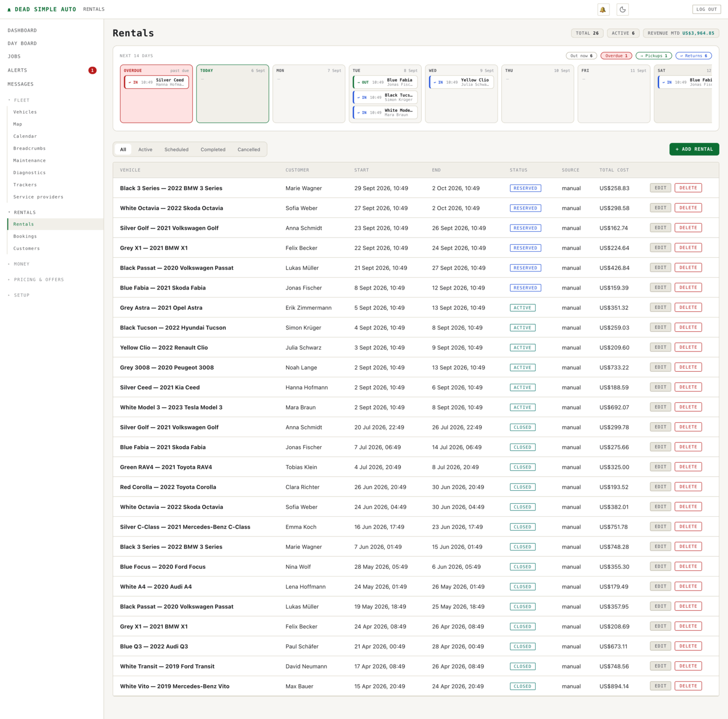Open Dashboard in the sidebar

[22, 31]
